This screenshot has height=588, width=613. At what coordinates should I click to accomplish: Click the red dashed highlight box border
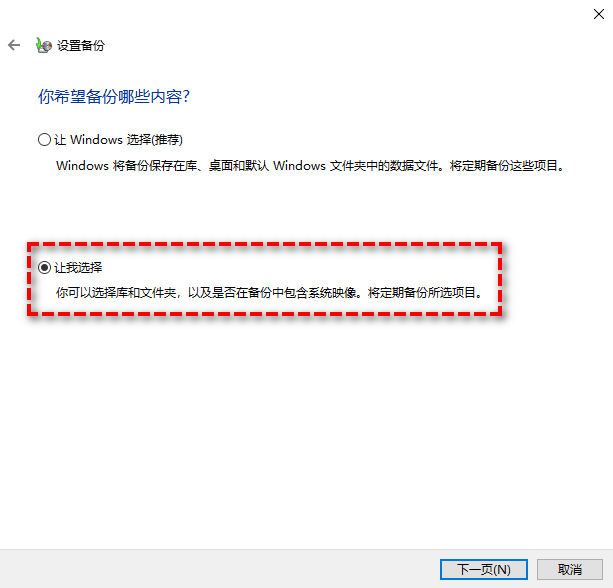(264, 244)
